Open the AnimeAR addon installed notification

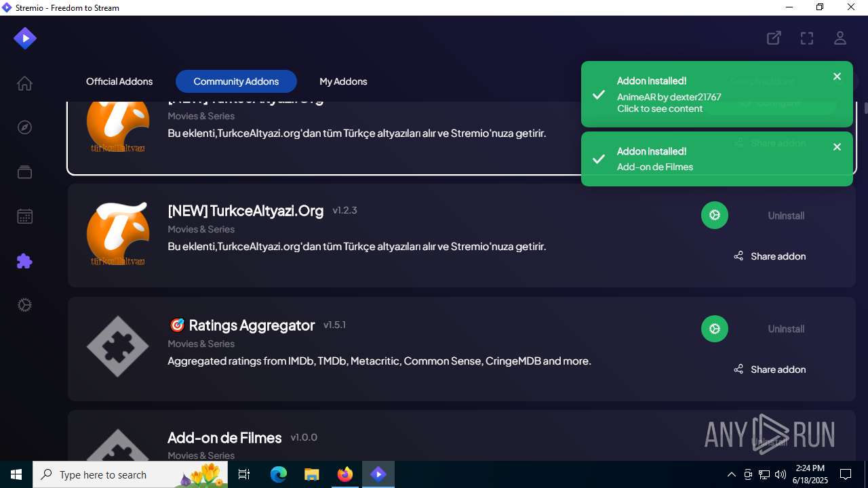click(717, 94)
